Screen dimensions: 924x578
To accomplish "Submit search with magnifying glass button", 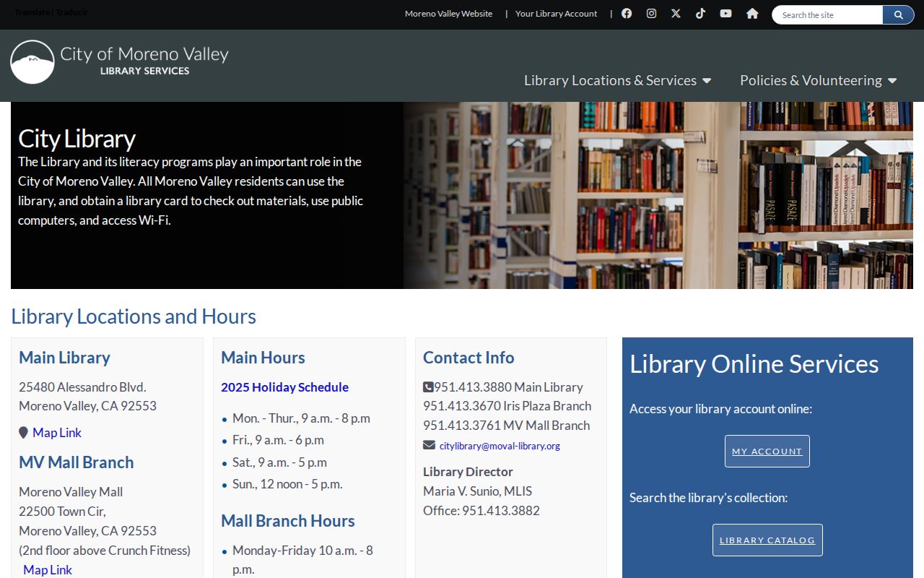I will 898,14.
